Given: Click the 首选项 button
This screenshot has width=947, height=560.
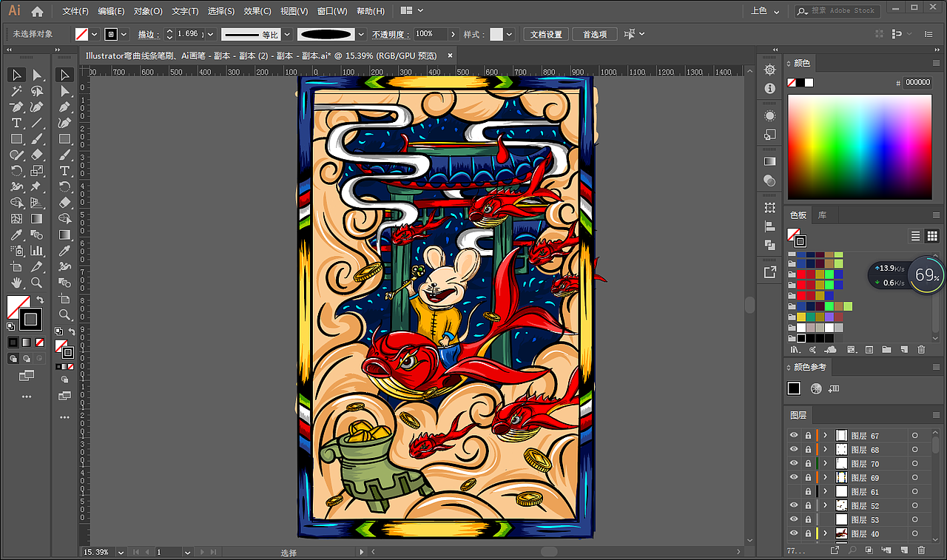Looking at the screenshot, I should 595,34.
